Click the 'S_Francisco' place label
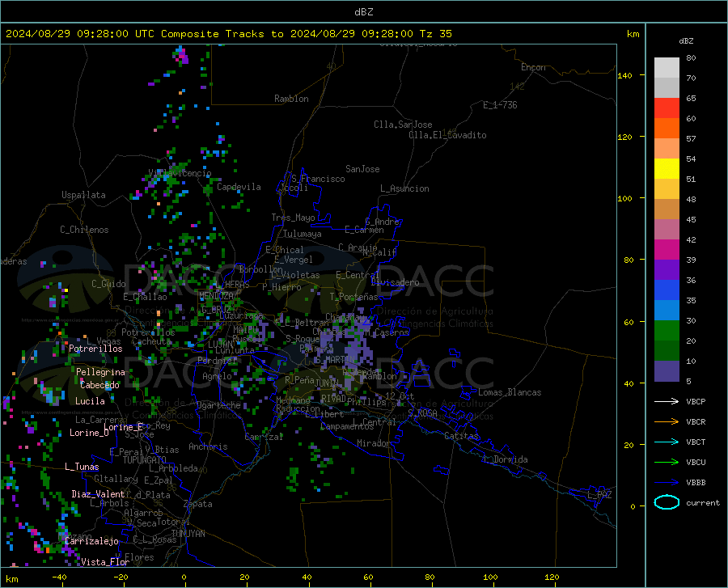728x588 pixels. point(318,179)
